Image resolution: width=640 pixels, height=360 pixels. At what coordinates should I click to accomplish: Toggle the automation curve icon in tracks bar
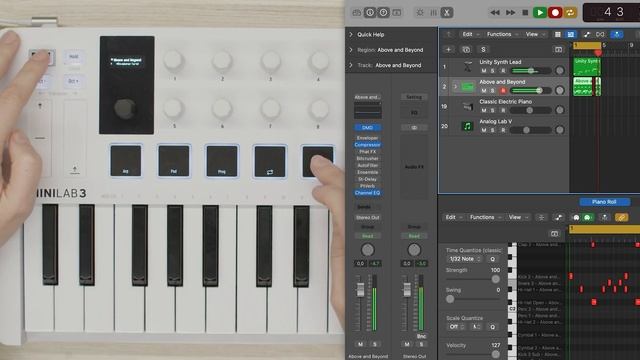[x=587, y=35]
